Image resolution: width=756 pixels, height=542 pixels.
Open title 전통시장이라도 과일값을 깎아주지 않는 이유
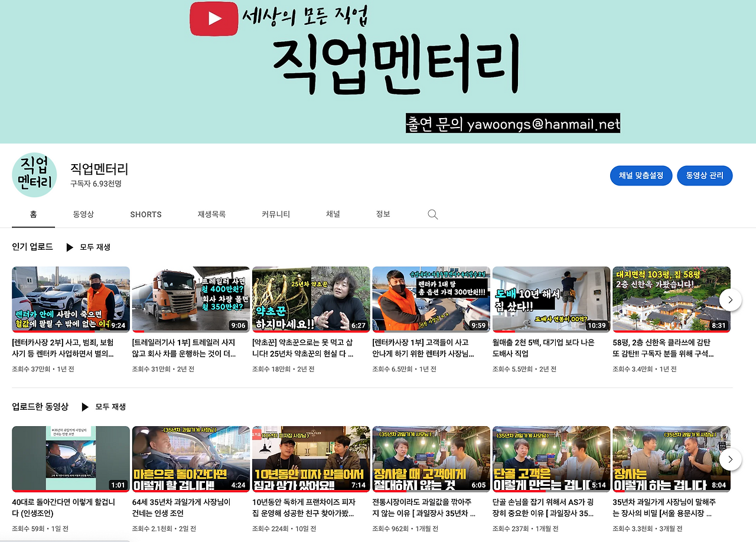[425, 507]
